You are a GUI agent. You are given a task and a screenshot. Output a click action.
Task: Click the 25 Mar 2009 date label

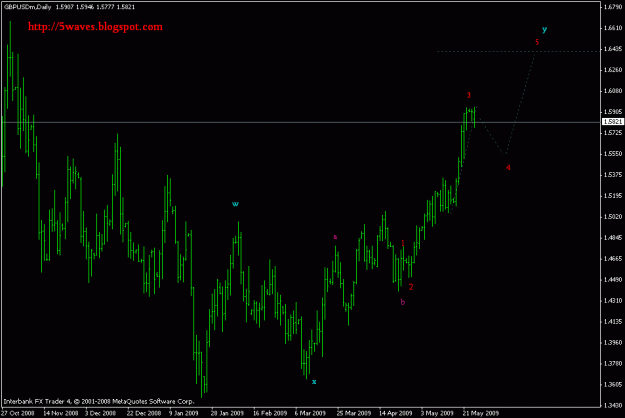coord(354,413)
